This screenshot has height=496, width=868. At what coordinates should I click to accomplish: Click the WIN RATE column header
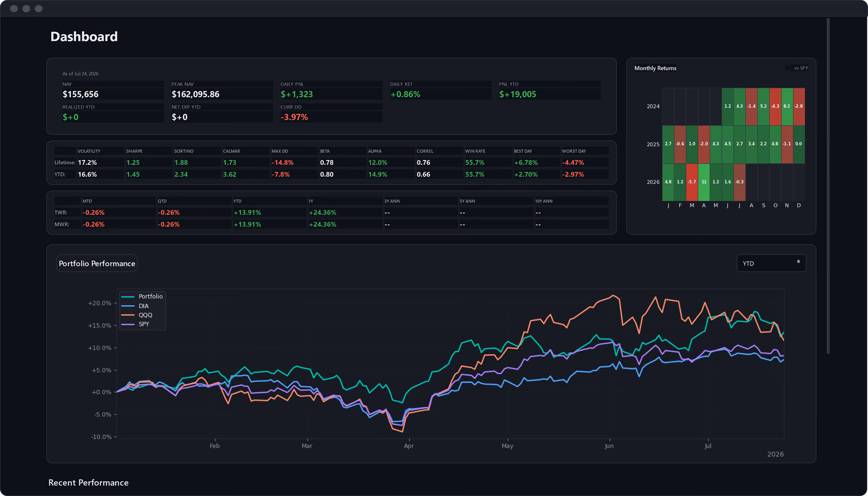pos(475,151)
